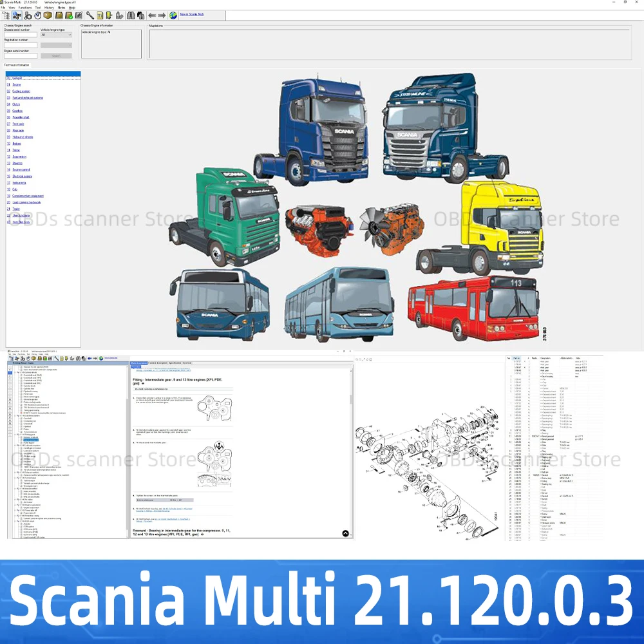Click the forward arrow in main toolbar
The width and height of the screenshot is (644, 644).
(162, 15)
